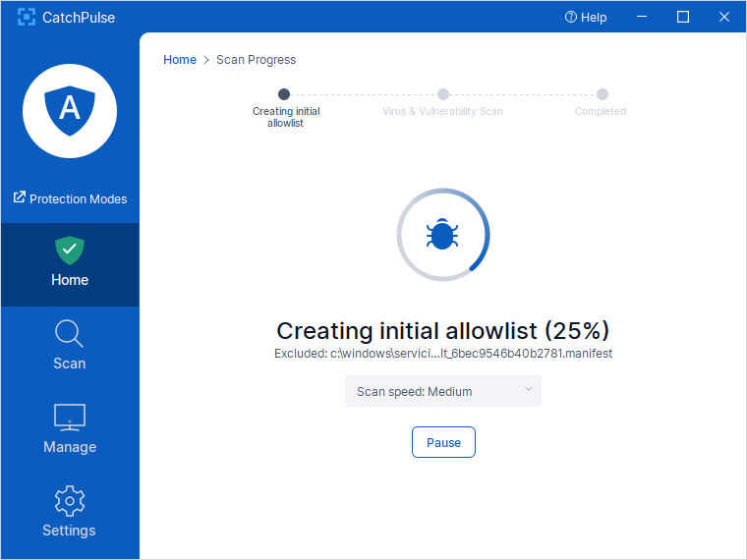This screenshot has width=747, height=560.
Task: Click the Completed step dot
Action: click(x=601, y=94)
